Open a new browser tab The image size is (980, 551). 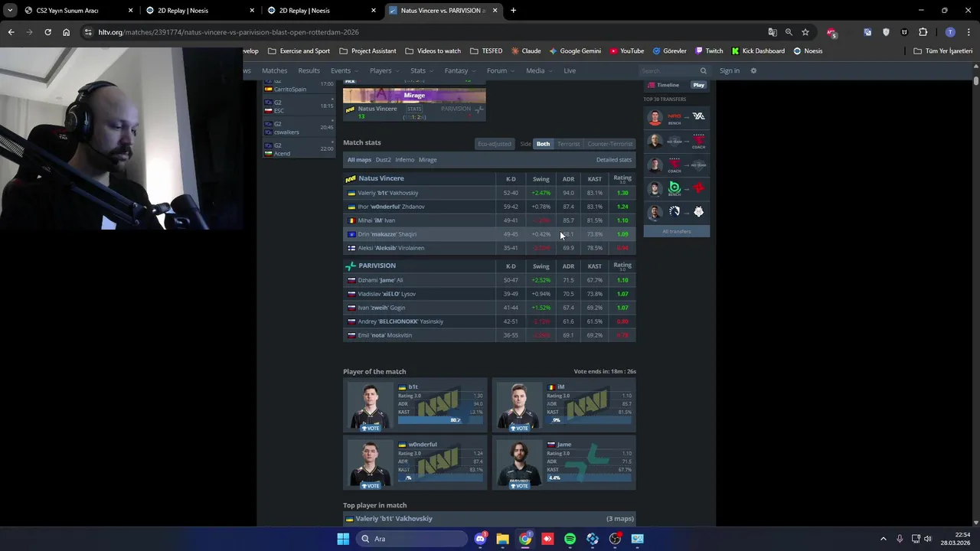pos(513,11)
